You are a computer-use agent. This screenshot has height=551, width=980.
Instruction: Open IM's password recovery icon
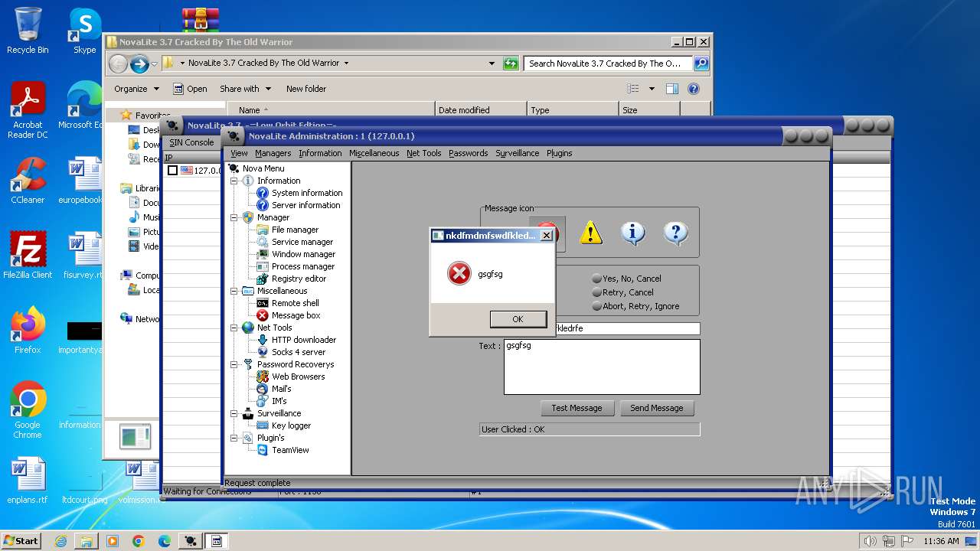tap(263, 401)
